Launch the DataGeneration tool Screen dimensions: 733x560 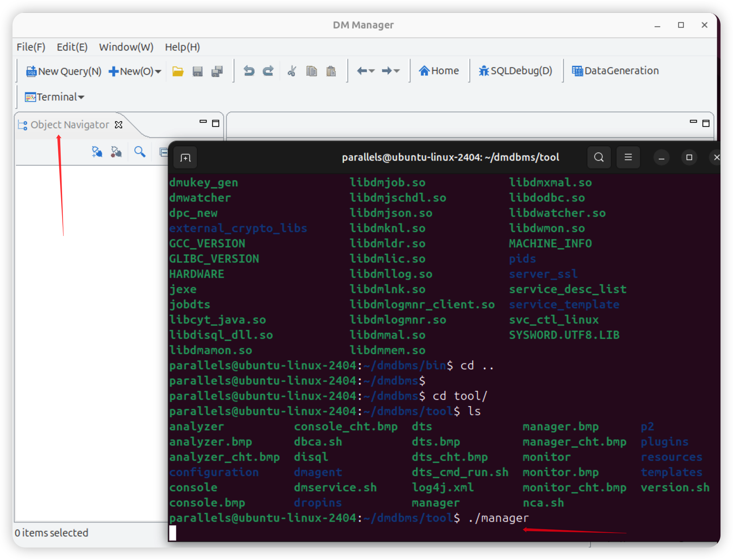pos(615,71)
